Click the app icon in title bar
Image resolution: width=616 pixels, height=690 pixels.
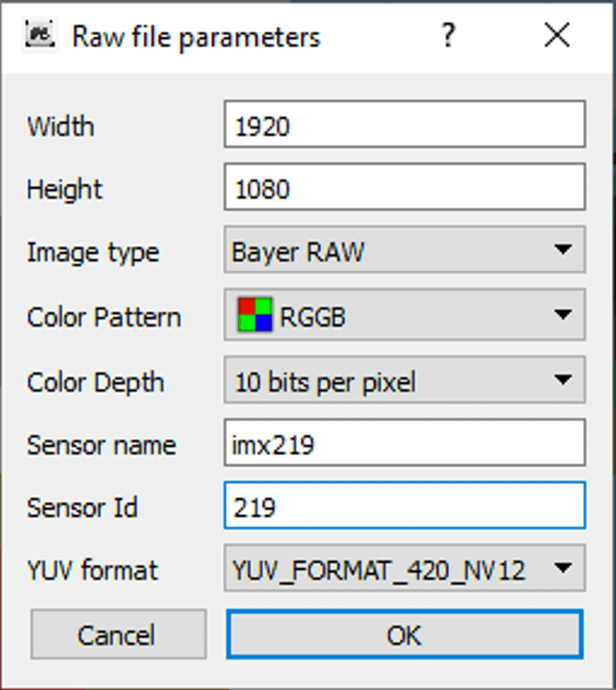coord(39,35)
